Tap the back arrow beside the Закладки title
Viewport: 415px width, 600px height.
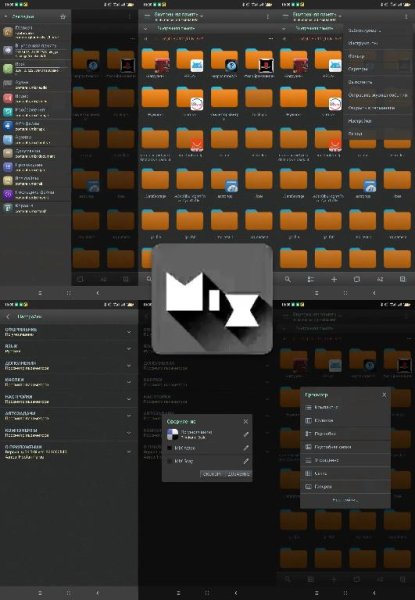click(x=6, y=17)
